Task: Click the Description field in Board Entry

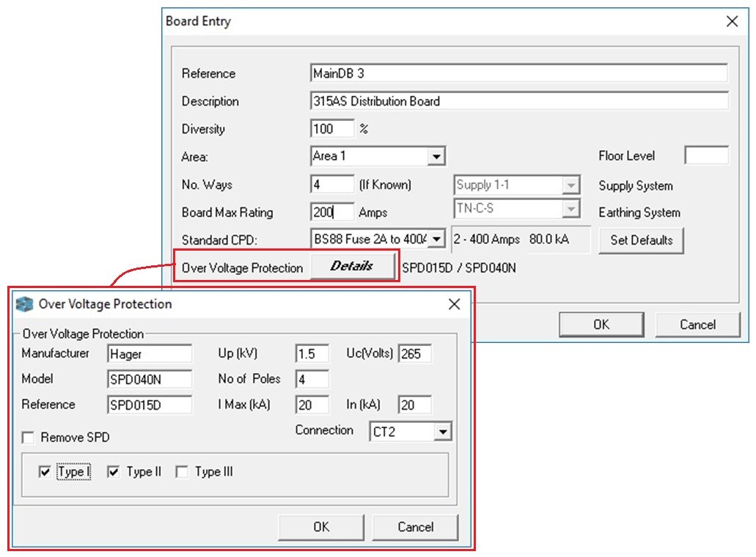Action: click(x=518, y=101)
